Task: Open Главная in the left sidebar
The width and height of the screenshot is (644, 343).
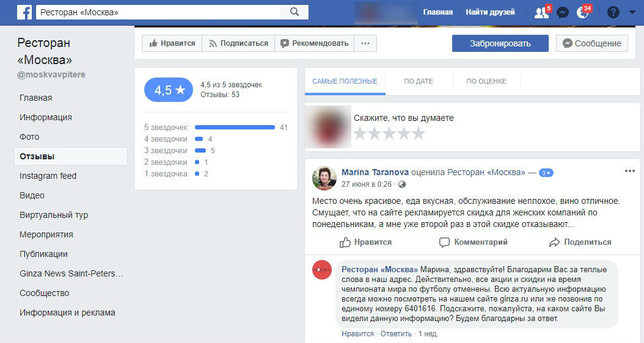Action: [x=35, y=98]
